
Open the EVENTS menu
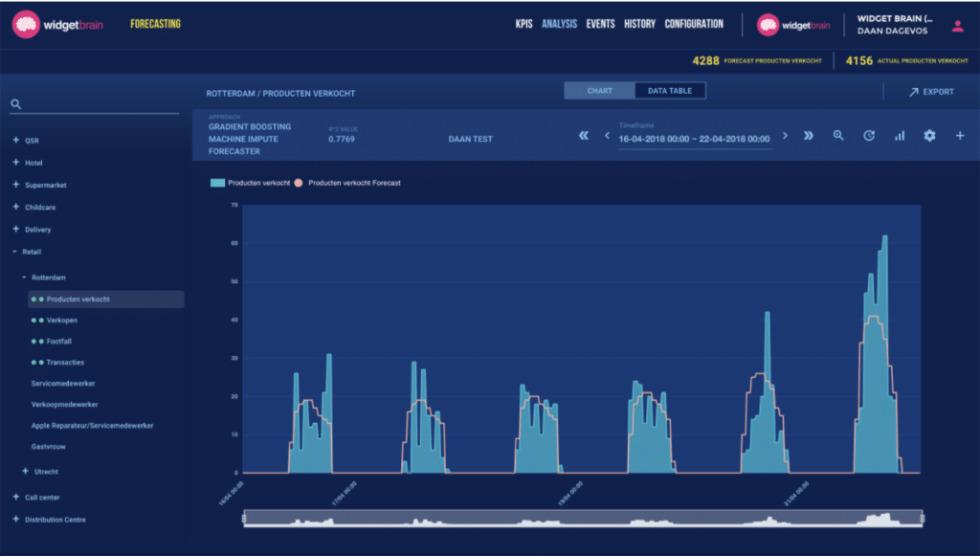click(601, 24)
